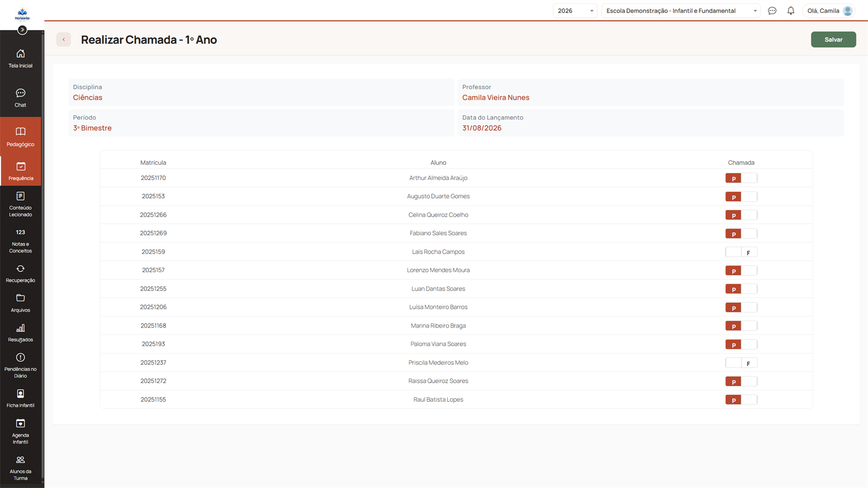Open Pendências no Diário alert icon
The height and width of the screenshot is (488, 868).
pyautogui.click(x=21, y=357)
